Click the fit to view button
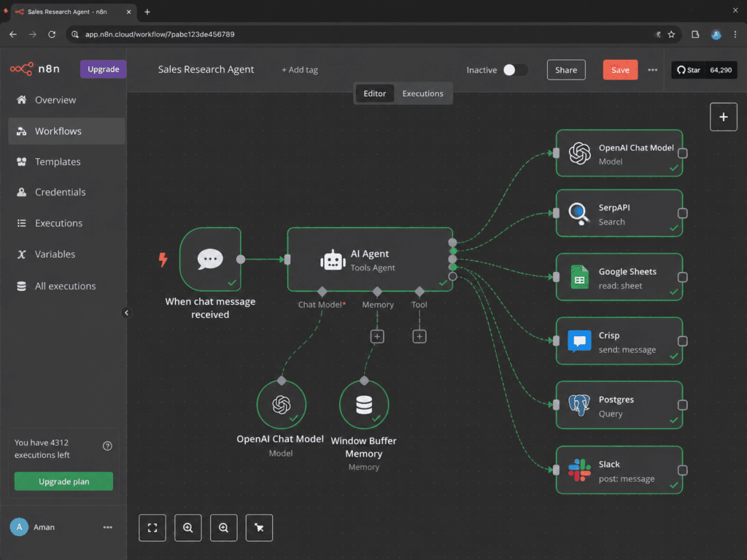The height and width of the screenshot is (560, 747). [152, 528]
